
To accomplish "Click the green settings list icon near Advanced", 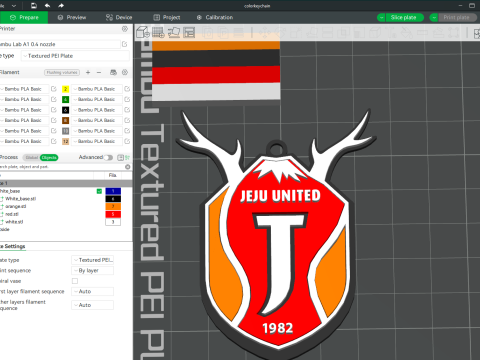I will (x=127, y=157).
